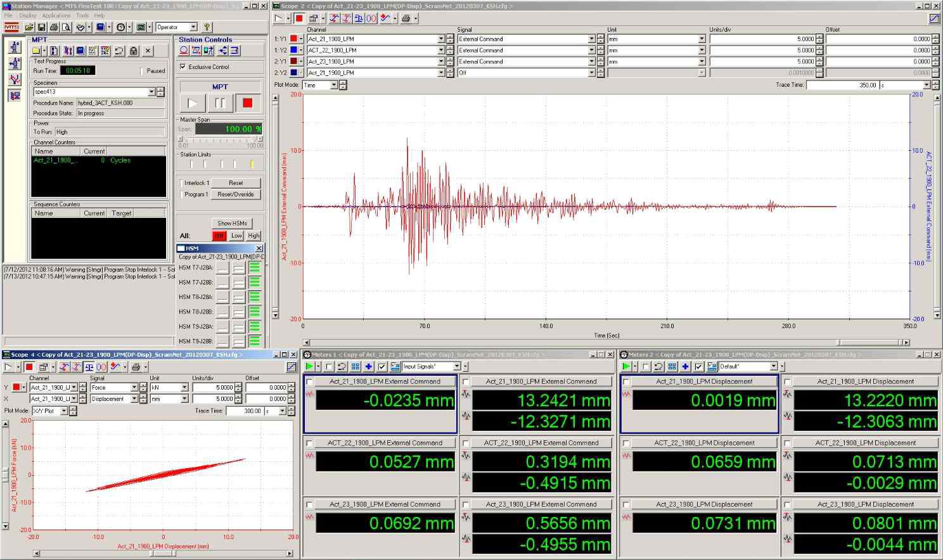Viewport: 943px width, 560px height.
Task: Open the Operator access level dropdown
Action: (193, 27)
